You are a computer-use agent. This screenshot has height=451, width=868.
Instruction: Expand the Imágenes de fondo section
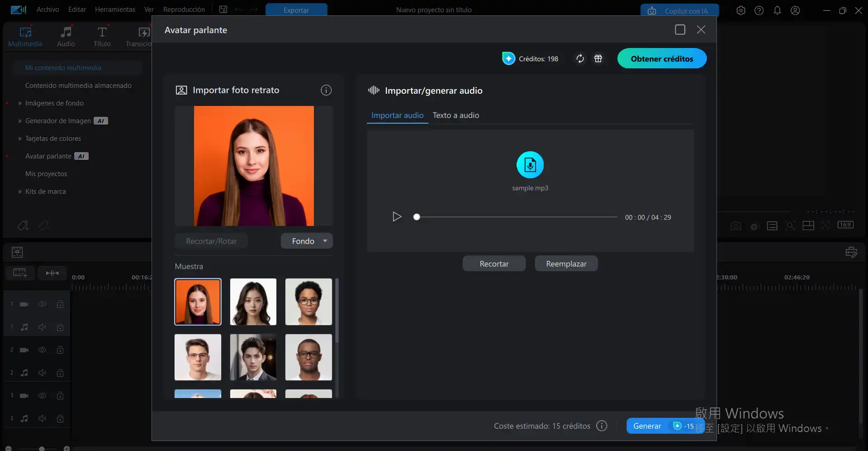coord(19,103)
